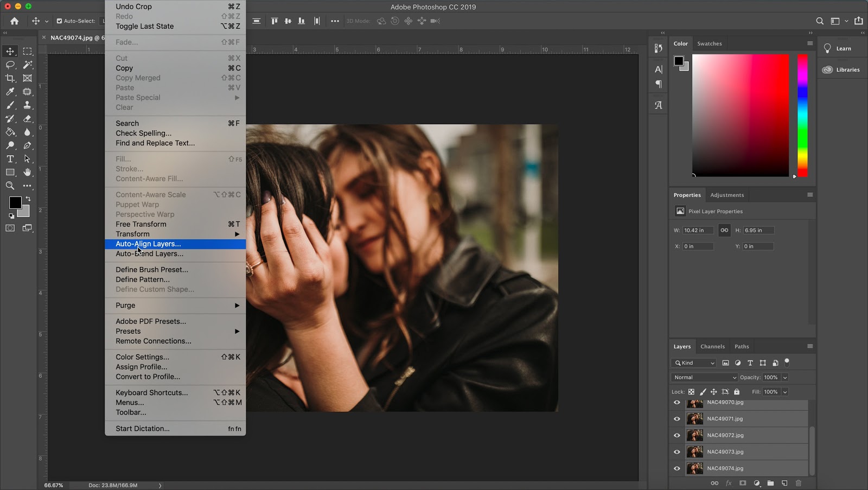Open the Kind filter dropdown
The width and height of the screenshot is (868, 490).
point(694,363)
